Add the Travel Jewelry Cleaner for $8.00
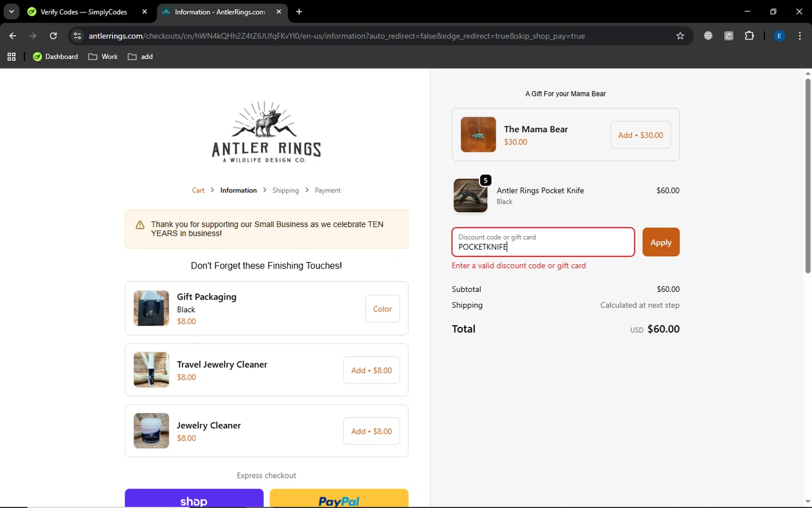This screenshot has height=508, width=812. click(x=371, y=370)
